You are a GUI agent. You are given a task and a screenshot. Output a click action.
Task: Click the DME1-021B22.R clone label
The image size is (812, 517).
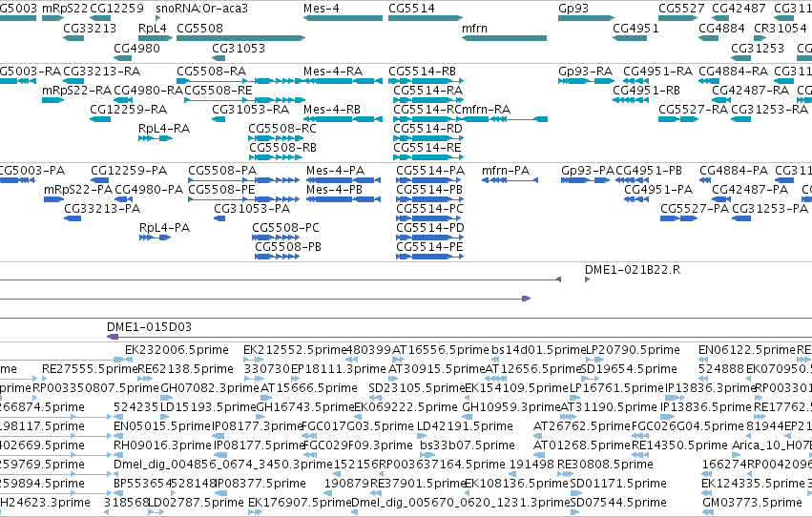(x=633, y=270)
